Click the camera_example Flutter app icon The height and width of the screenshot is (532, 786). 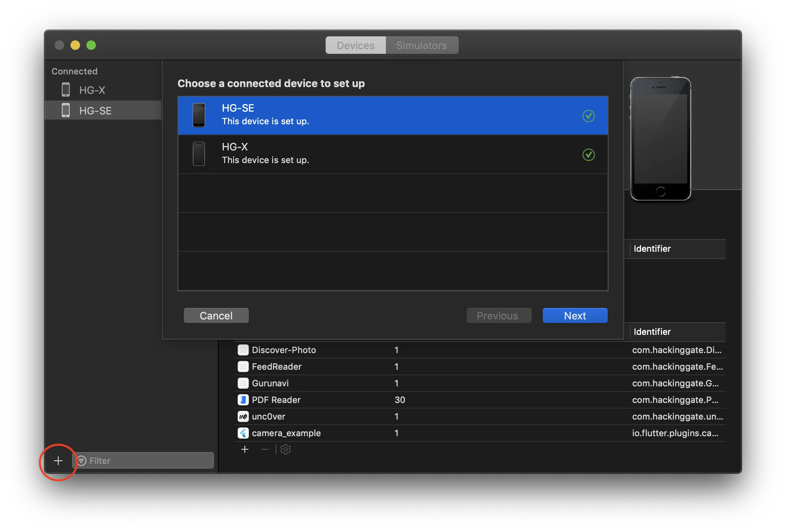pos(243,433)
